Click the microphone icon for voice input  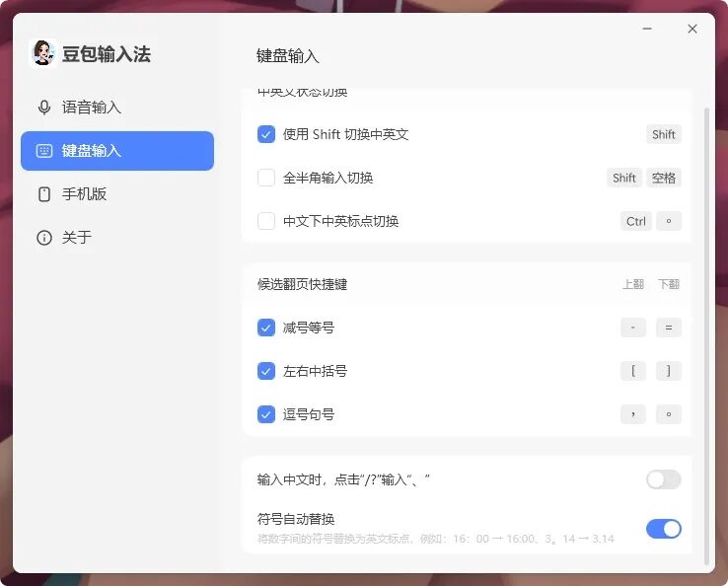(44, 108)
